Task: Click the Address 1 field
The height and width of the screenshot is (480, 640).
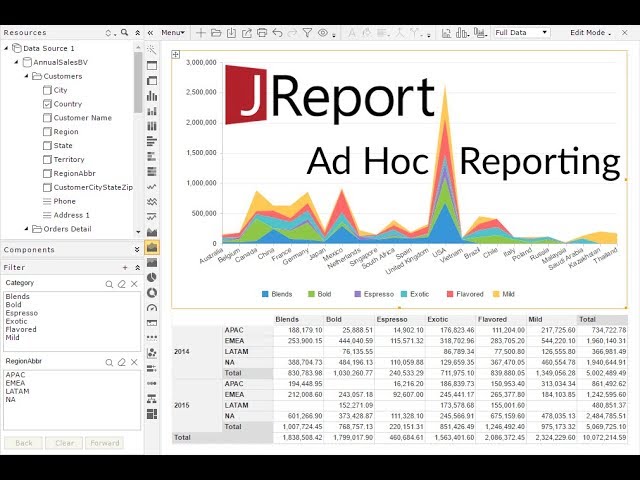Action: 71,215
